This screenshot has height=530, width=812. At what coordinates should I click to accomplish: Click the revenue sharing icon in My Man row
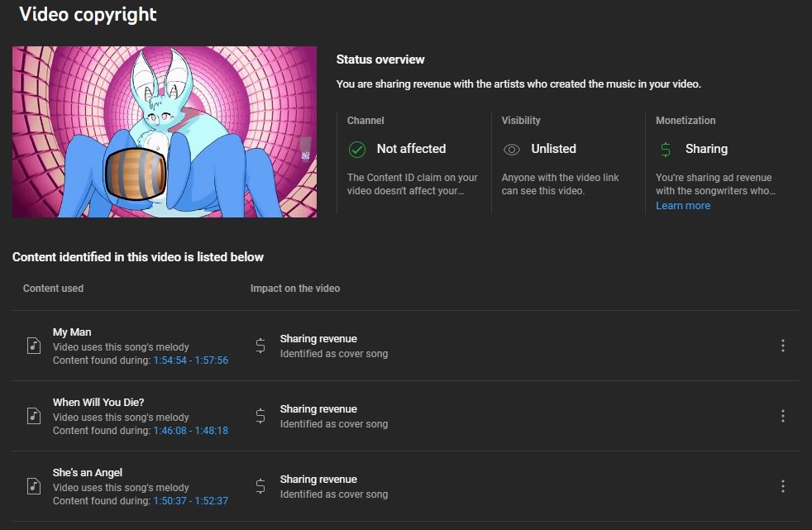(260, 346)
